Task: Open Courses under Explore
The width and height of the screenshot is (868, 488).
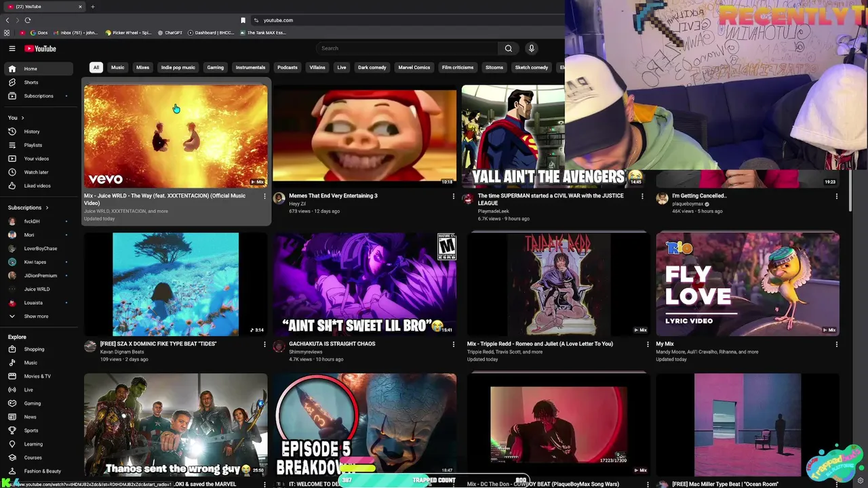Action: point(39,457)
